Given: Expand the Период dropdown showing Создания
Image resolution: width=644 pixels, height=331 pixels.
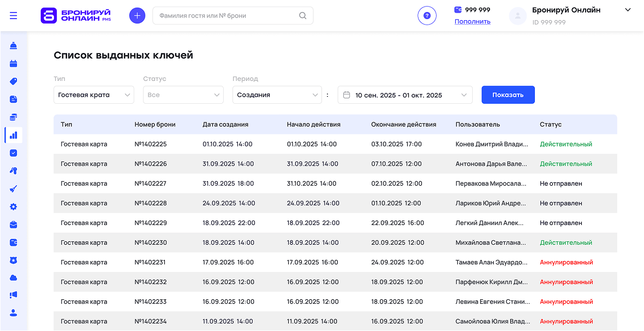Looking at the screenshot, I should pyautogui.click(x=277, y=95).
